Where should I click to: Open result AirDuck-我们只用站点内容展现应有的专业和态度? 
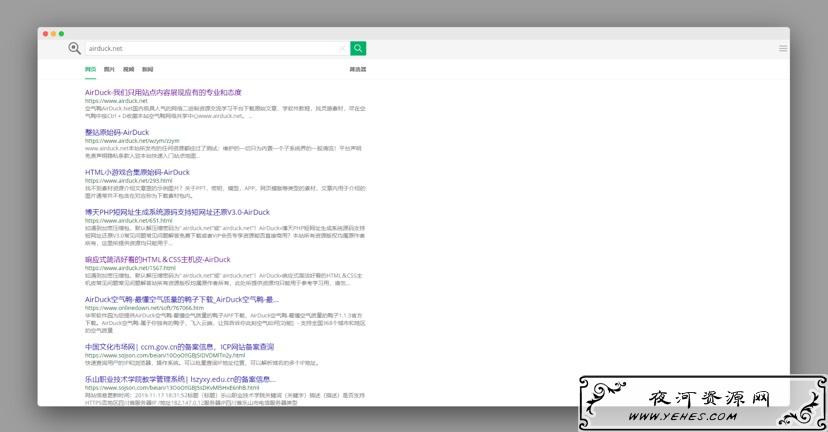pyautogui.click(x=163, y=92)
